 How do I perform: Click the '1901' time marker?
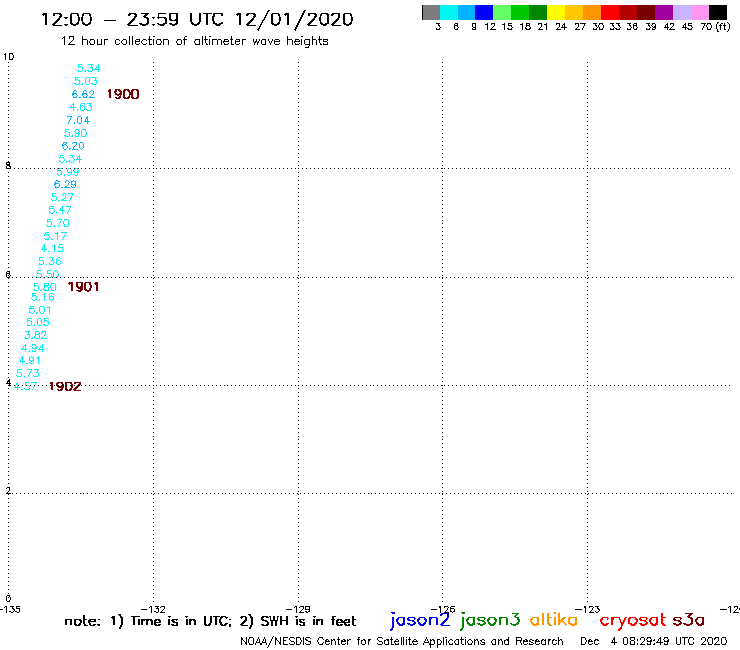[83, 287]
